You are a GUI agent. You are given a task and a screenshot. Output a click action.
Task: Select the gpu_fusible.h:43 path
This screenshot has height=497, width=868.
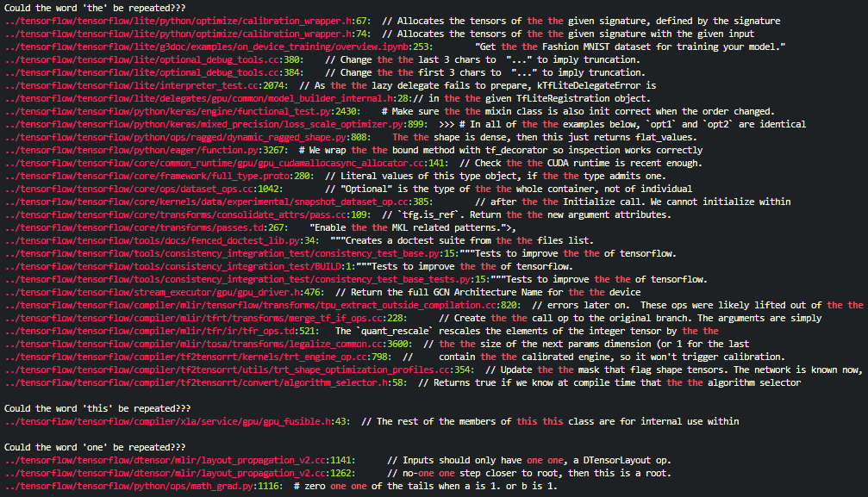click(177, 421)
